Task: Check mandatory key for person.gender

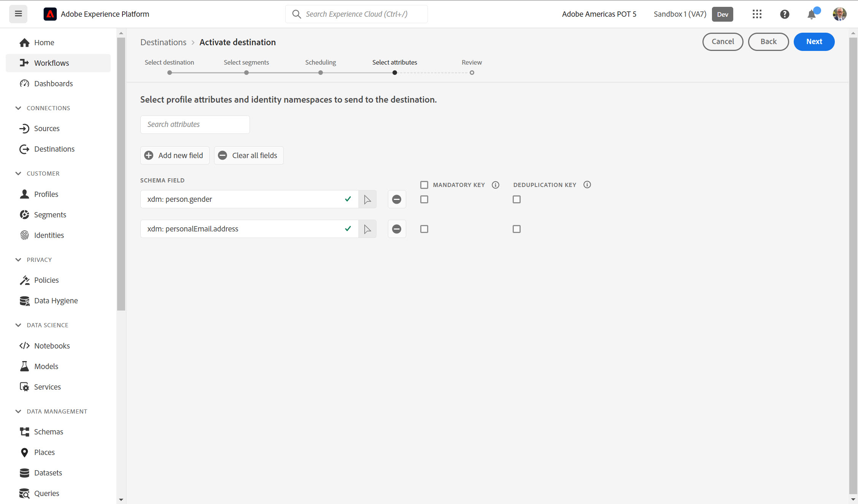Action: pyautogui.click(x=424, y=199)
